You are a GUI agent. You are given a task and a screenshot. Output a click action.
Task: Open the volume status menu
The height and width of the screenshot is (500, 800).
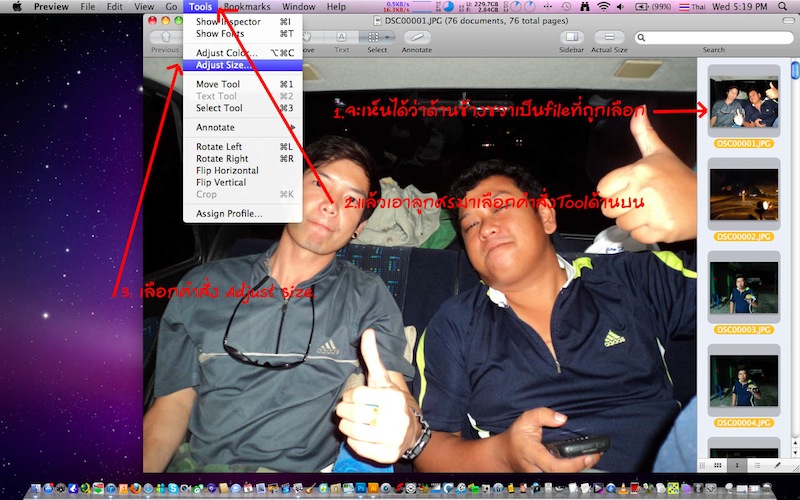[620, 7]
